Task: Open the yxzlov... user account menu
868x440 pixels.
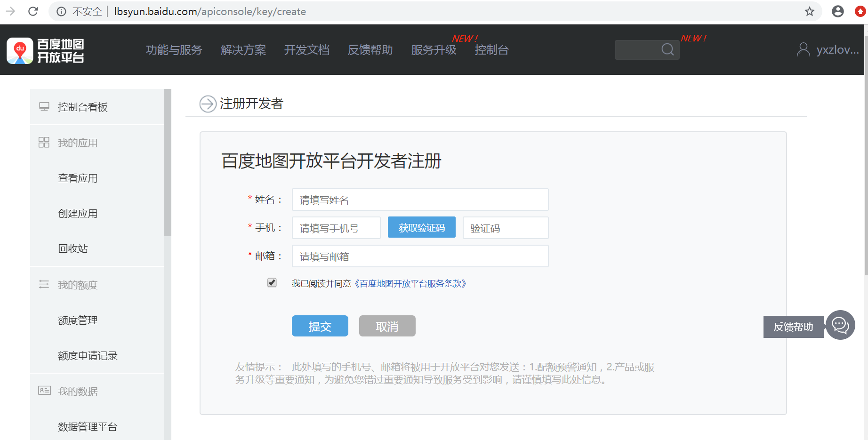Action: click(837, 50)
